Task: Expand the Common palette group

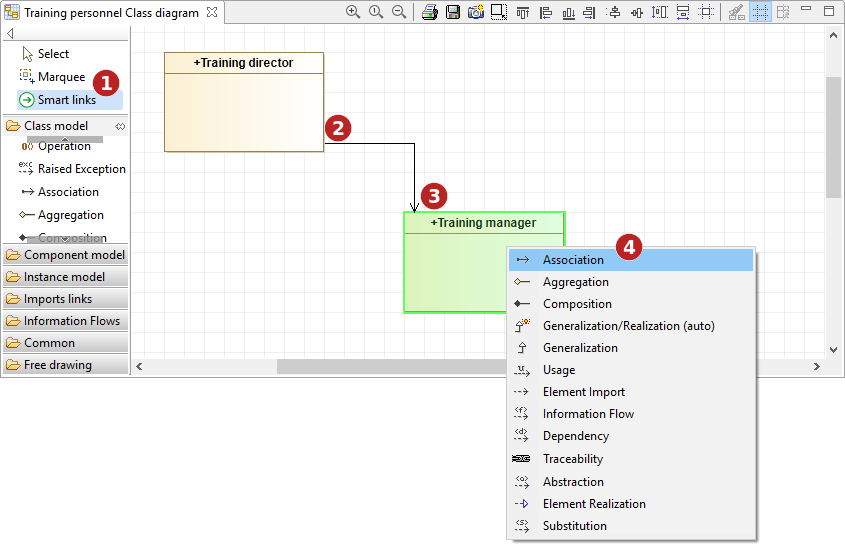Action: [66, 343]
